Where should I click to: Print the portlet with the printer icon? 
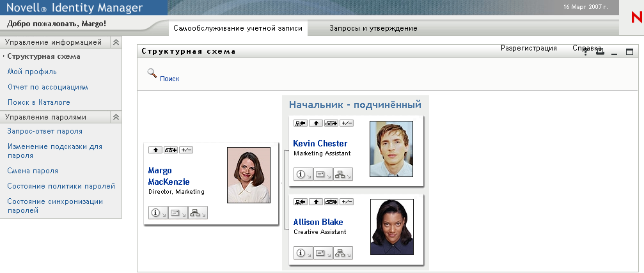pos(600,52)
